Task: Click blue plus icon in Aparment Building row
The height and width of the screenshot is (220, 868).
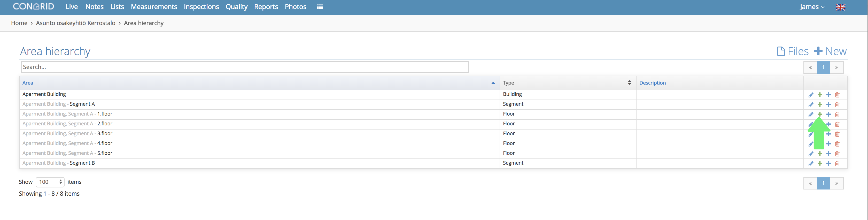Action: pyautogui.click(x=828, y=95)
